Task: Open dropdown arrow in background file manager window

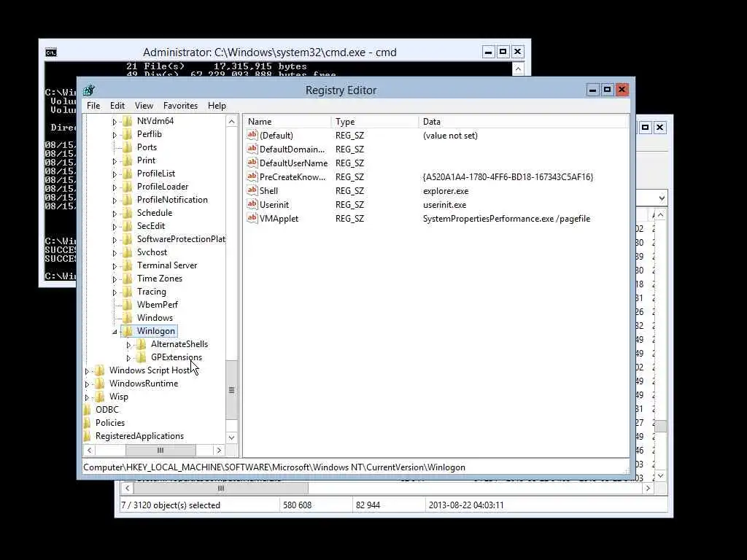Action: tap(661, 198)
